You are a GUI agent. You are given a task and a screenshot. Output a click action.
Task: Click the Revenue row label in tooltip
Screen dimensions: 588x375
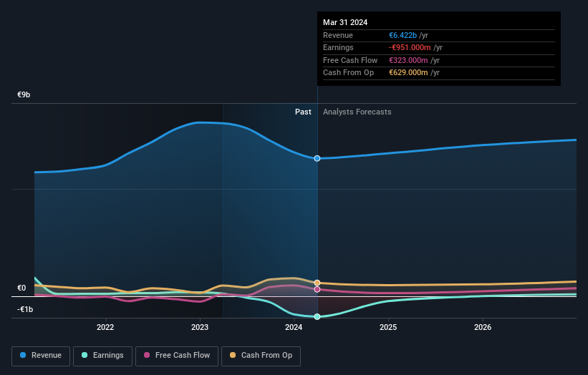(x=338, y=35)
